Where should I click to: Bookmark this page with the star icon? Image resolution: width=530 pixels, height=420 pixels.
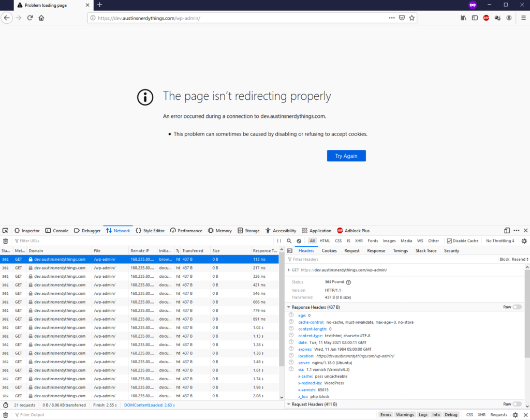(x=412, y=18)
